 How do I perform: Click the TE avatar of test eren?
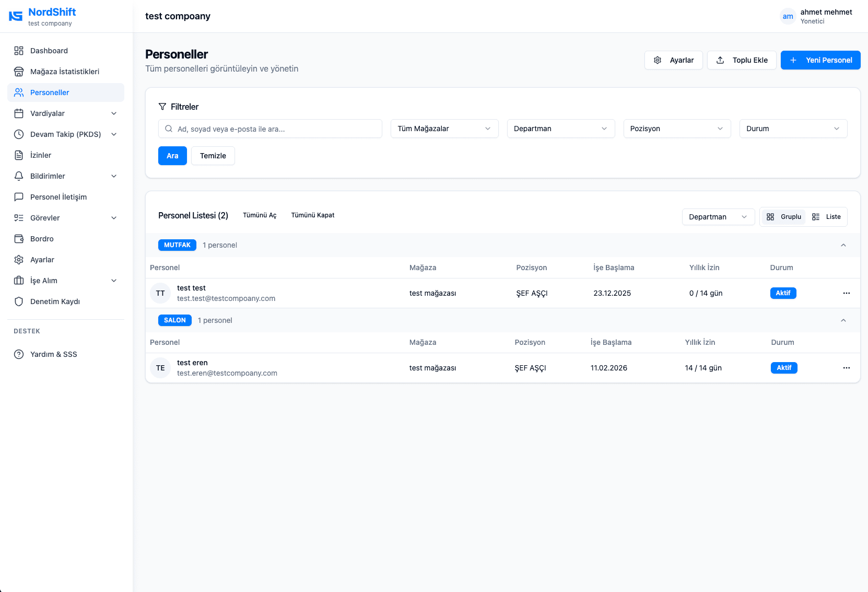[x=160, y=368]
